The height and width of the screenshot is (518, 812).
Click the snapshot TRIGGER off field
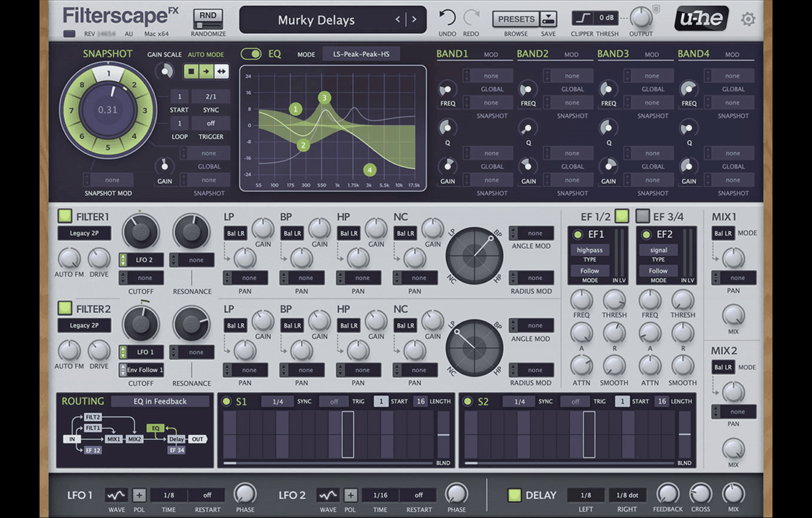[211, 123]
